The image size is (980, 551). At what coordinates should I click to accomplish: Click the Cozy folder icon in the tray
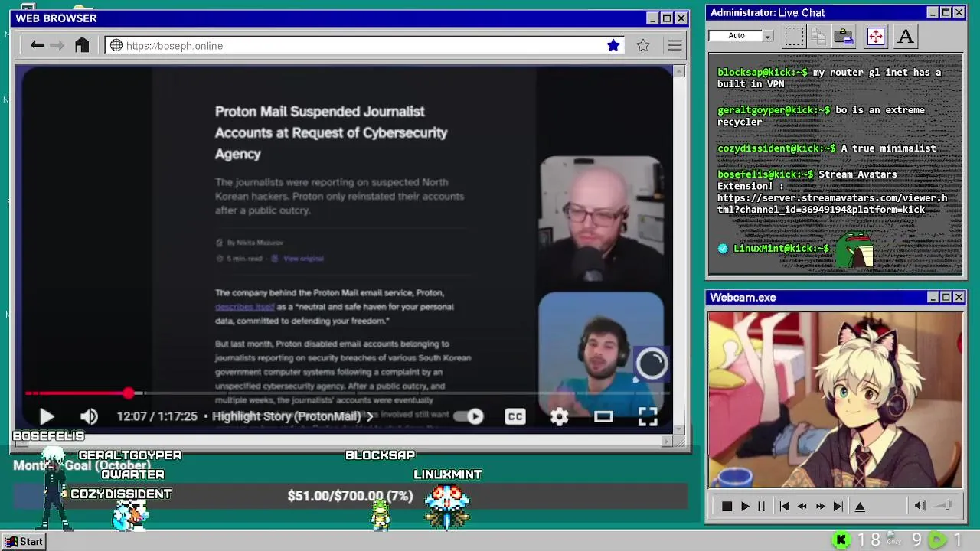pyautogui.click(x=894, y=540)
